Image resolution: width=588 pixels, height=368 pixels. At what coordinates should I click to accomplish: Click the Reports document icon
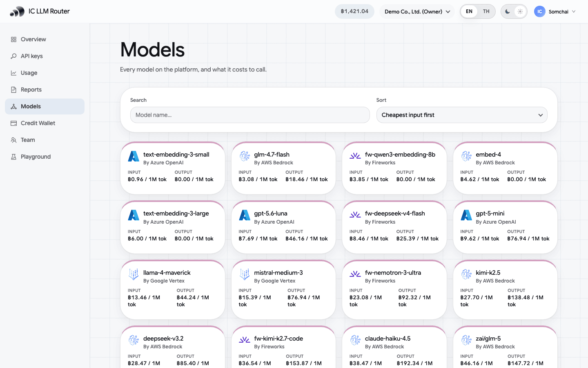13,90
